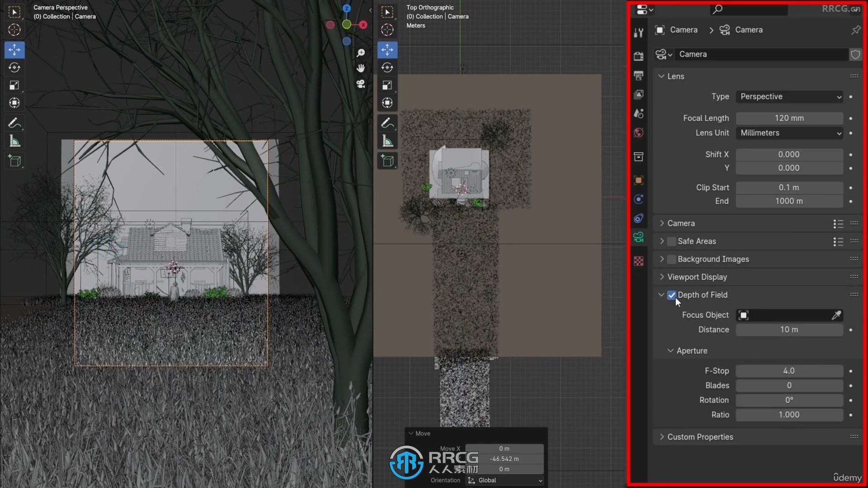Disable the Depth of Field checkbox
This screenshot has width=868, height=488.
coord(672,295)
